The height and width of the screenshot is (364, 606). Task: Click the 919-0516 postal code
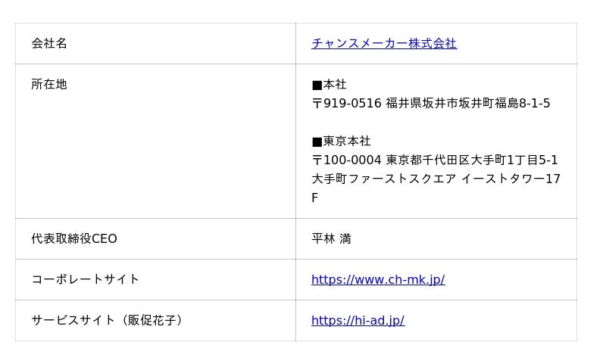[x=352, y=104]
